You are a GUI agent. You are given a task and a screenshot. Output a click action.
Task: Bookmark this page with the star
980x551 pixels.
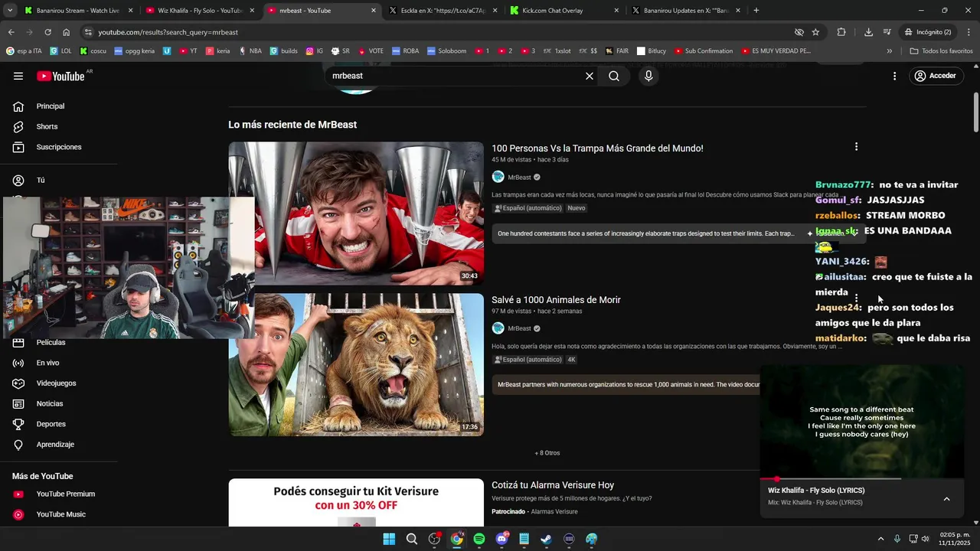pos(815,32)
